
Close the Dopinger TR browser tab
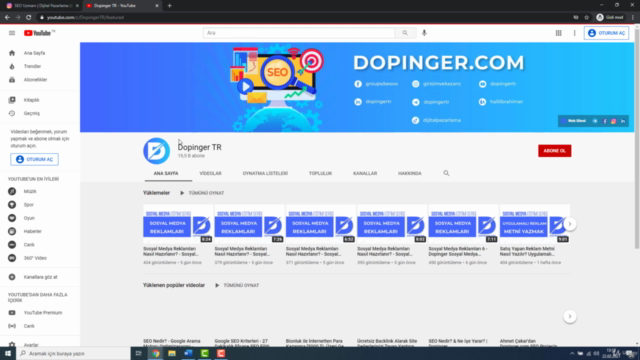pos(157,6)
